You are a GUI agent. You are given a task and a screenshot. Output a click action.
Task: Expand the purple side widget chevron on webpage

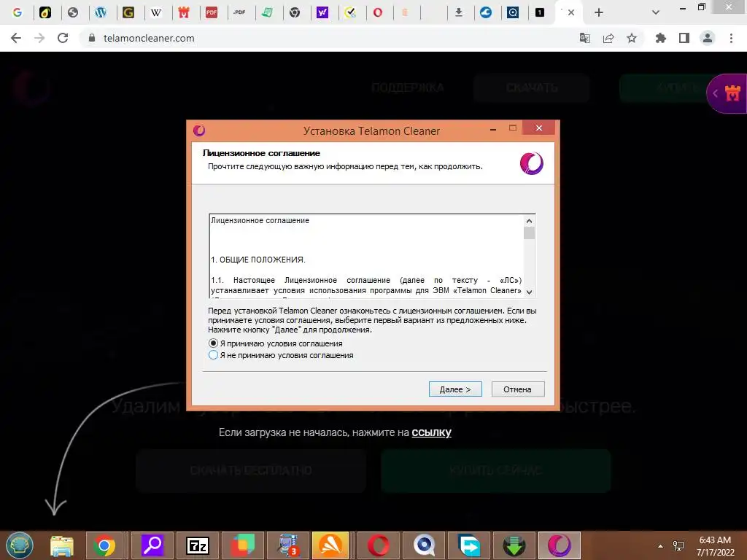click(x=715, y=93)
